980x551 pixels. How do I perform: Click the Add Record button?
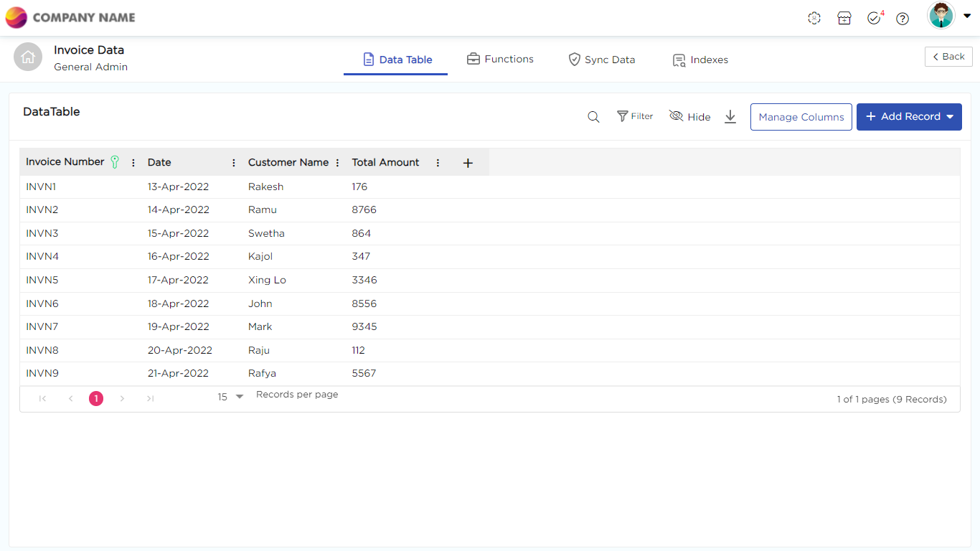pos(909,117)
